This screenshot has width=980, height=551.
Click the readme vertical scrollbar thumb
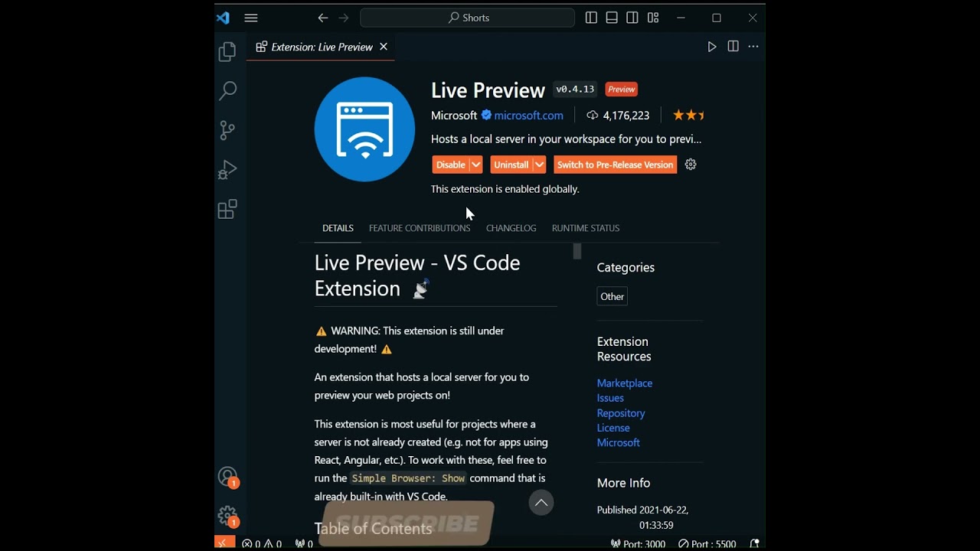pyautogui.click(x=577, y=252)
